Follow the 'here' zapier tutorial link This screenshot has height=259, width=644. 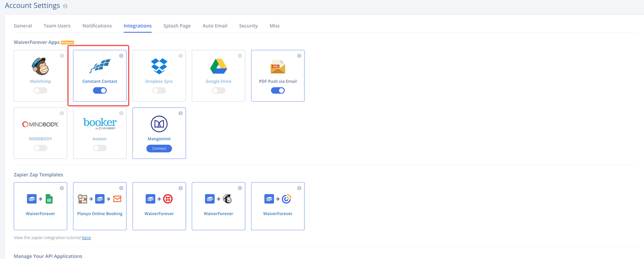point(86,237)
